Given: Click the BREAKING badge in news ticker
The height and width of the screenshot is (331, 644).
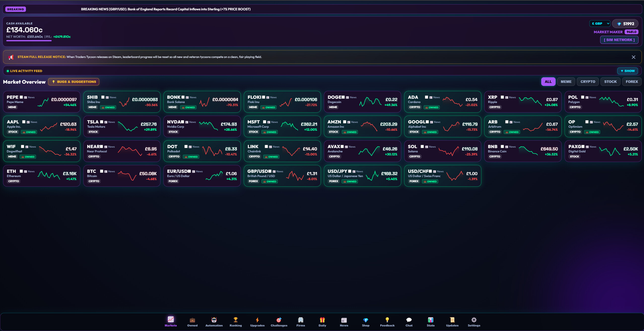Looking at the screenshot, I should pyautogui.click(x=15, y=9).
